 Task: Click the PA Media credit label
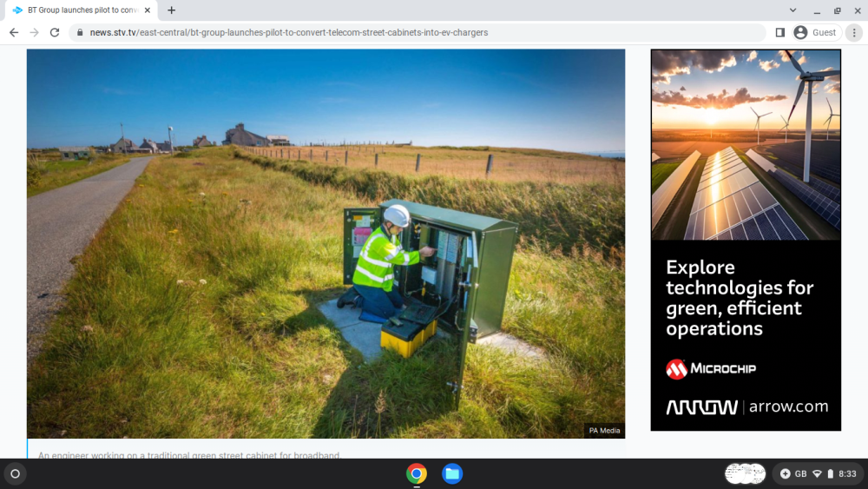pyautogui.click(x=604, y=430)
